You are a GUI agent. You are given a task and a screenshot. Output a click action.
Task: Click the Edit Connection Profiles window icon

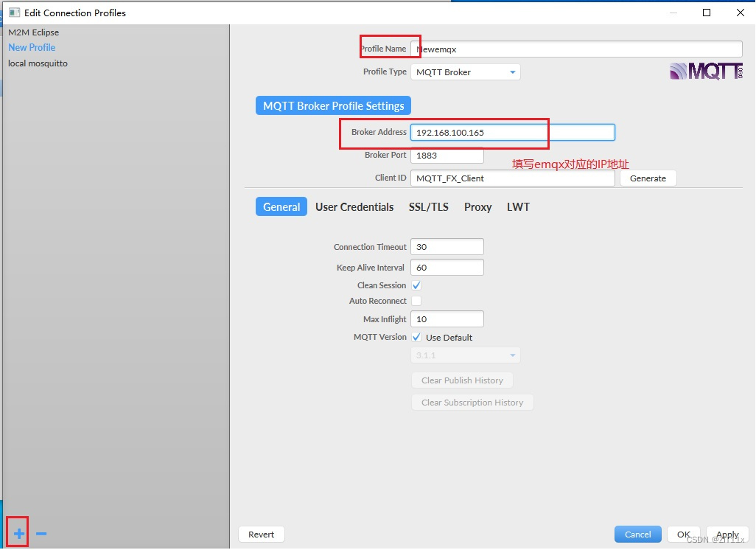click(x=15, y=13)
